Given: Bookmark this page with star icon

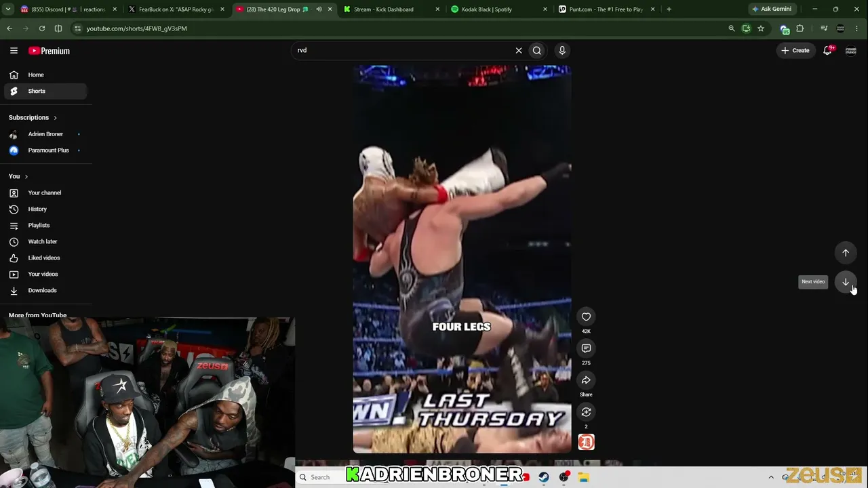Looking at the screenshot, I should pos(761,28).
